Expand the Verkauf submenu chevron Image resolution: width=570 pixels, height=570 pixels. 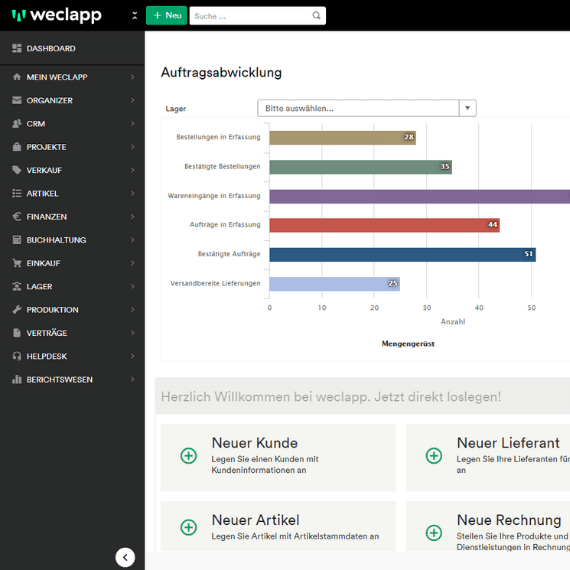point(133,170)
